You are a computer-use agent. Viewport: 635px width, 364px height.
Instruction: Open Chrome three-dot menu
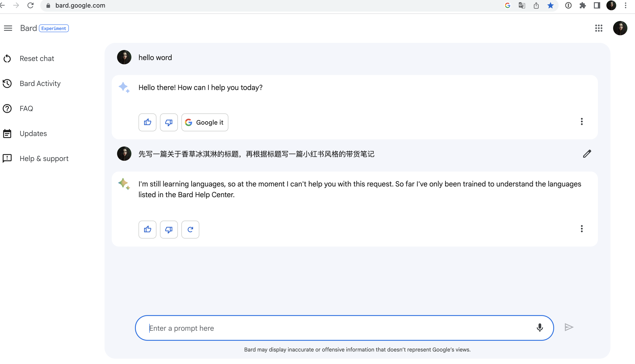(x=625, y=6)
